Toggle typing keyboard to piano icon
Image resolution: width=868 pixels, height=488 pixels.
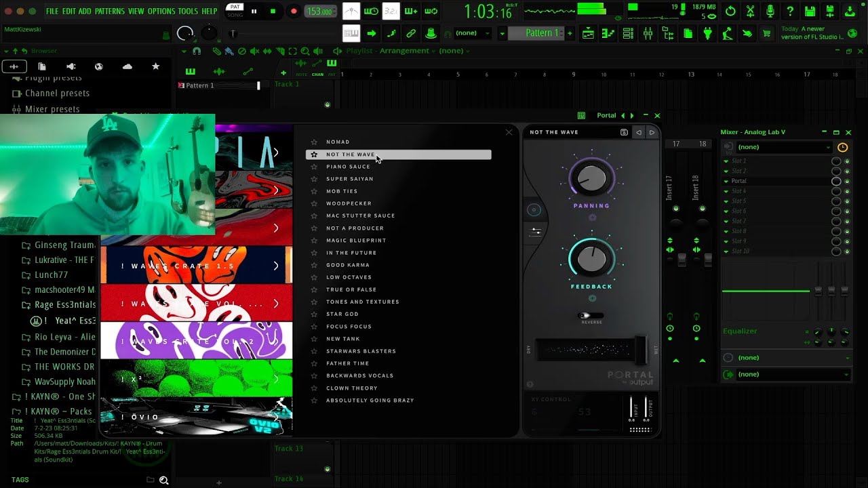click(x=351, y=33)
